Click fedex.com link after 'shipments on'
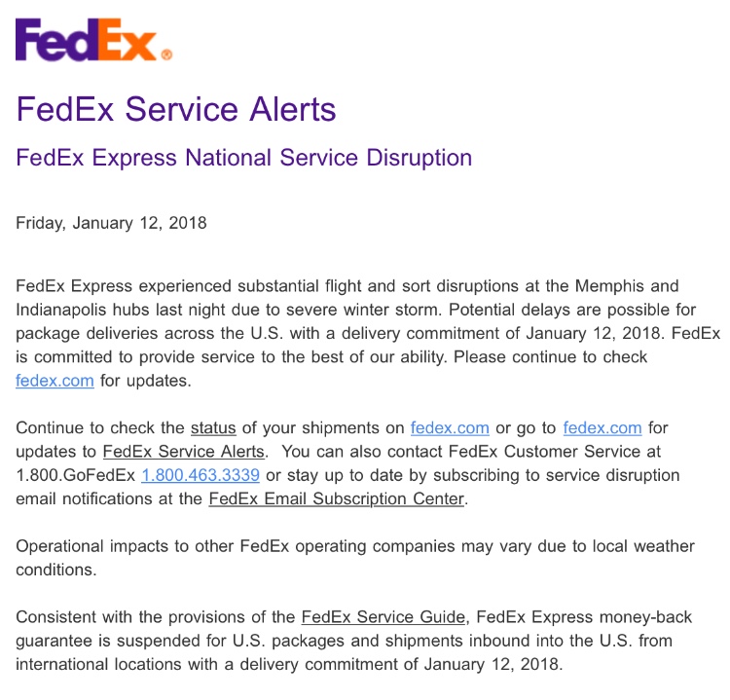 pyautogui.click(x=450, y=428)
